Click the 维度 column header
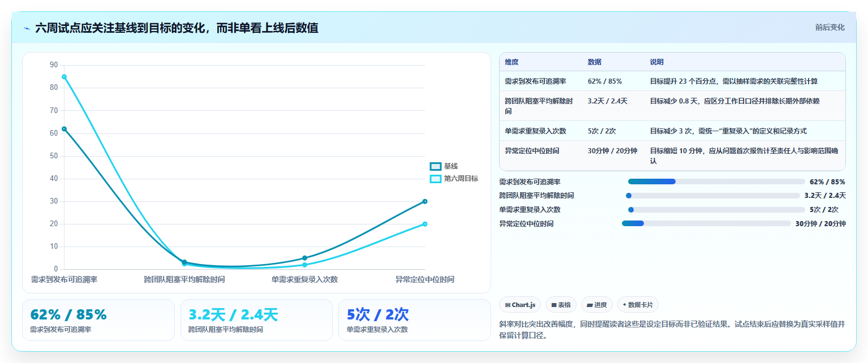The height and width of the screenshot is (363, 868). click(x=512, y=62)
